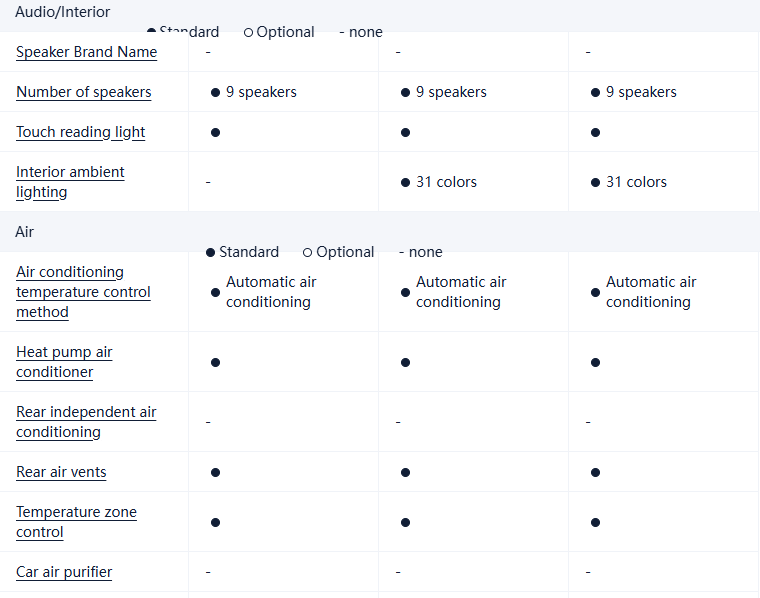Click the Rear air vents link

[x=61, y=472]
